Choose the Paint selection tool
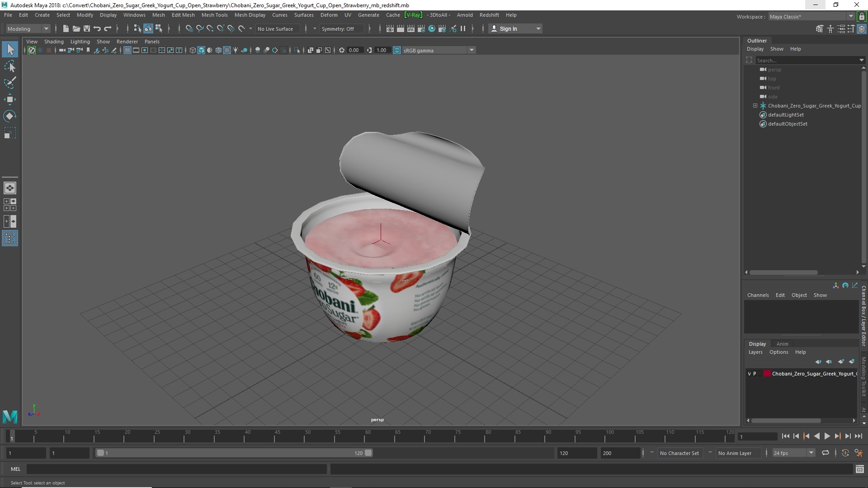The width and height of the screenshot is (868, 488). click(10, 83)
